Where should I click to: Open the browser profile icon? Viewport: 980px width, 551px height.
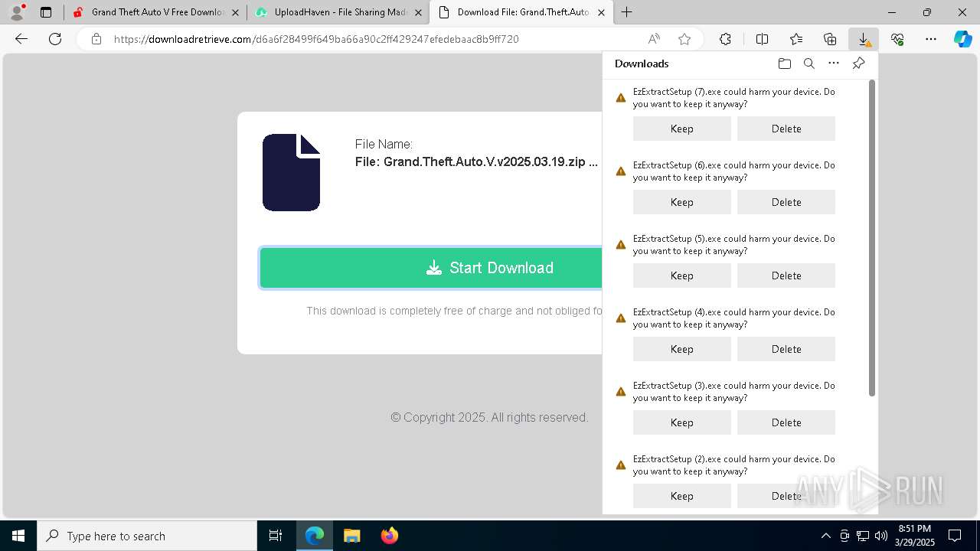pos(17,12)
